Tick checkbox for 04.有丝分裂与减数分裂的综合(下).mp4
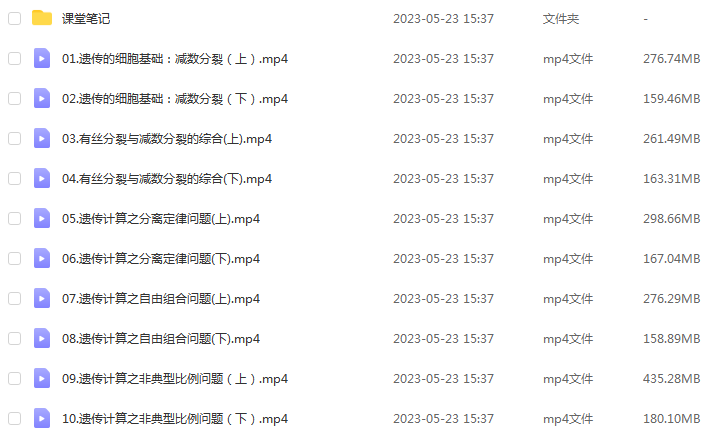 [15, 178]
